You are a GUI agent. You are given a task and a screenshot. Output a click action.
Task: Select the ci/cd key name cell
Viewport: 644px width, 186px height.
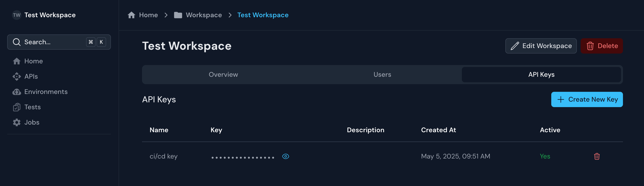point(164,157)
